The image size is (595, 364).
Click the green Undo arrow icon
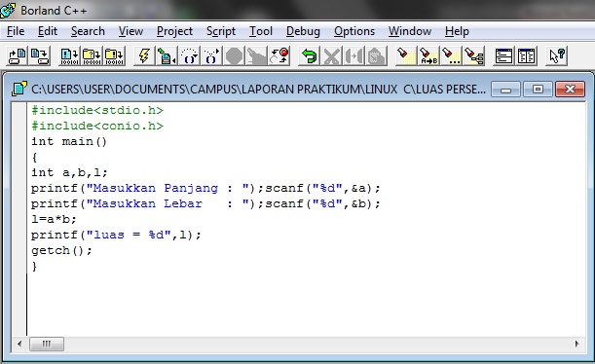(x=310, y=56)
